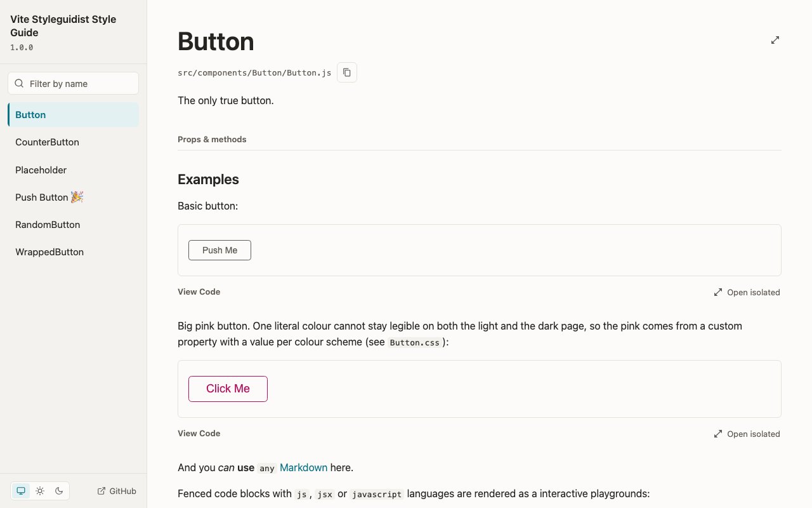Screen dimensions: 812x508
Task: Expand View Code under pink button
Action: tap(199, 433)
